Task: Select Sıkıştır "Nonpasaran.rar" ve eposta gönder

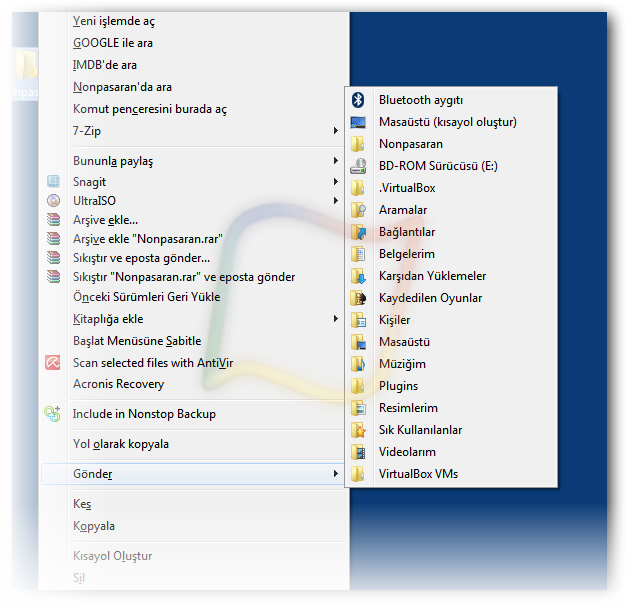Action: [184, 277]
